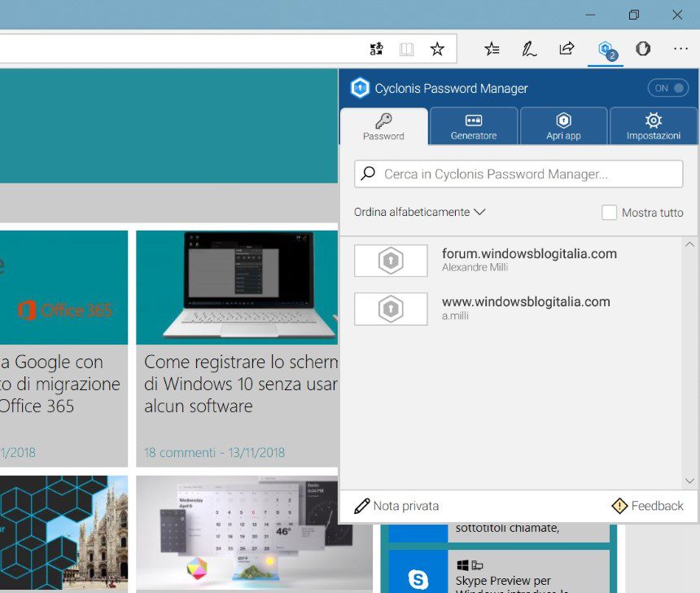
Task: Click the Alexandre Milli username text
Action: click(x=475, y=267)
